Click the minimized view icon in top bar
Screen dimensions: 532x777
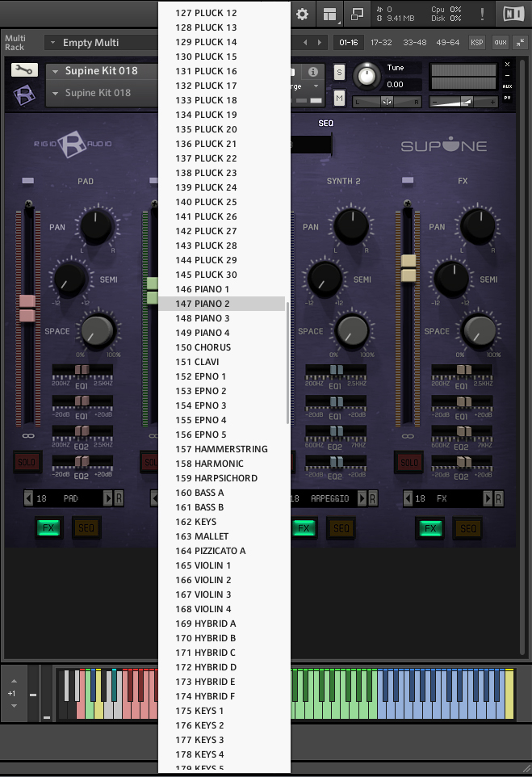(x=357, y=14)
